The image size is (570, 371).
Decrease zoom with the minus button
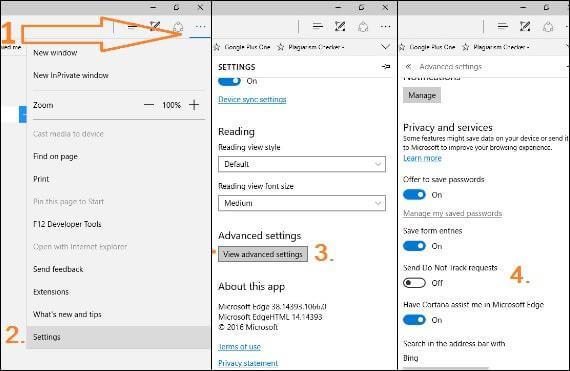(149, 105)
